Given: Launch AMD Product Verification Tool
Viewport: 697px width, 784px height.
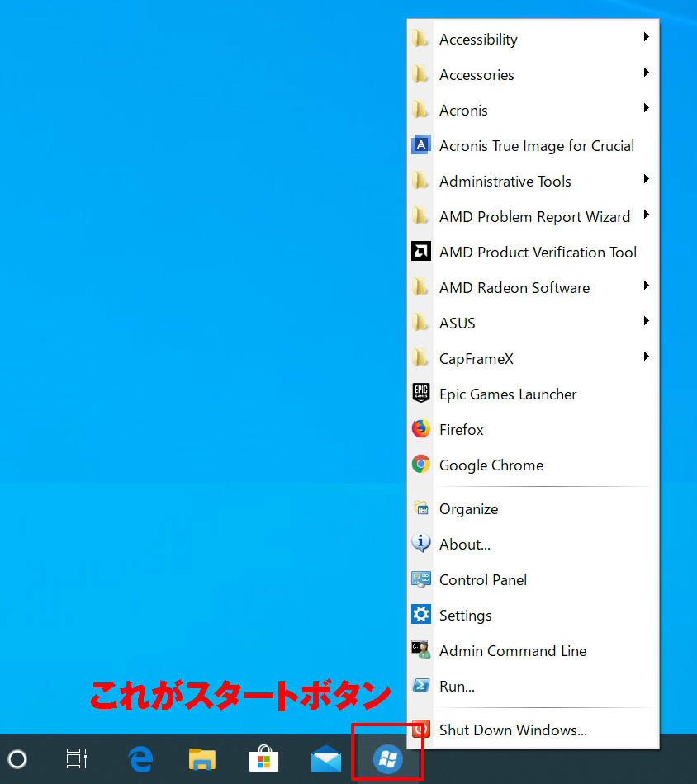Looking at the screenshot, I should coord(533,252).
